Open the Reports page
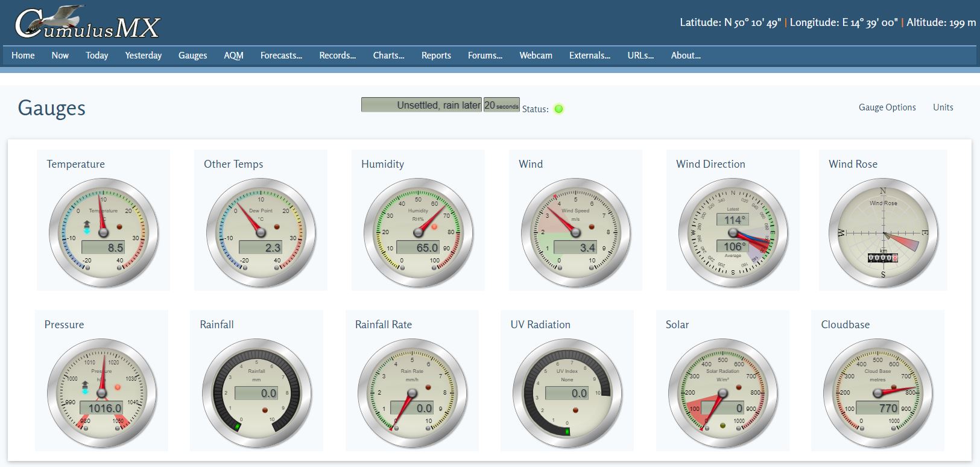This screenshot has width=980, height=467. pos(437,55)
